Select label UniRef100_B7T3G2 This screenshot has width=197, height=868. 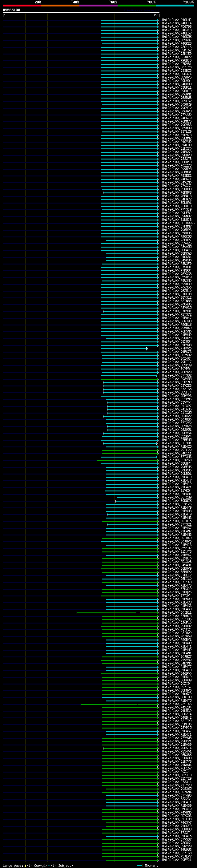[x=176, y=375]
